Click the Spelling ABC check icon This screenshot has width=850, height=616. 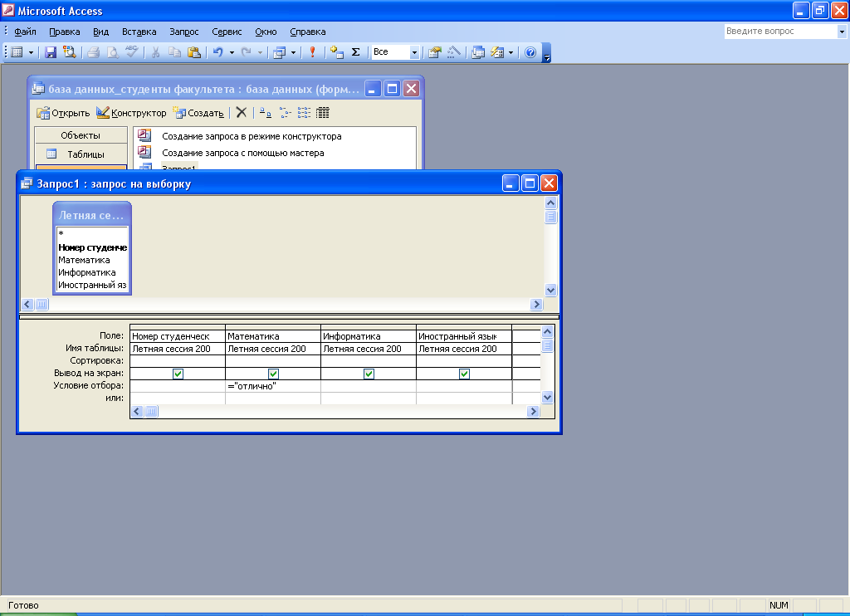[132, 52]
